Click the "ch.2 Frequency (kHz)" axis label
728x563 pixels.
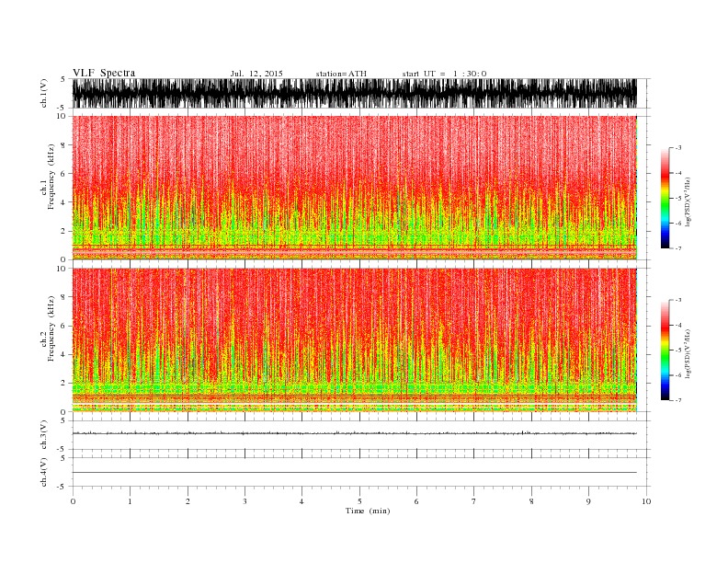click(x=48, y=328)
